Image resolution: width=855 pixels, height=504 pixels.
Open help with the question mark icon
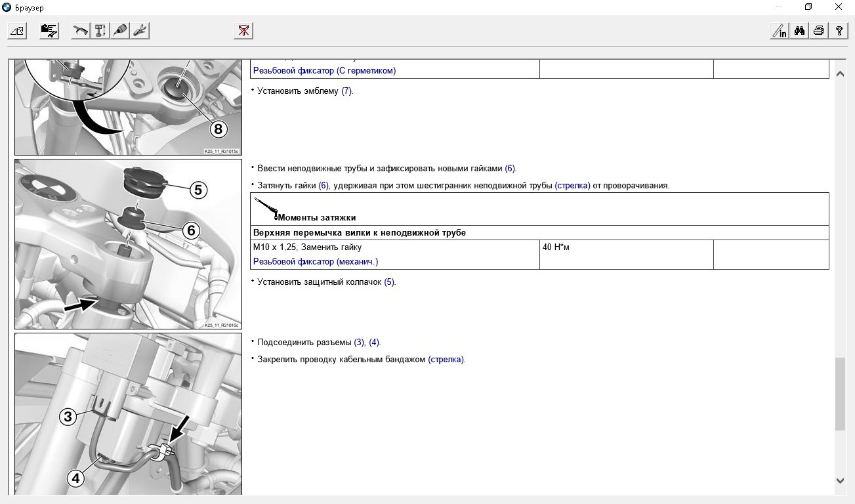click(839, 30)
